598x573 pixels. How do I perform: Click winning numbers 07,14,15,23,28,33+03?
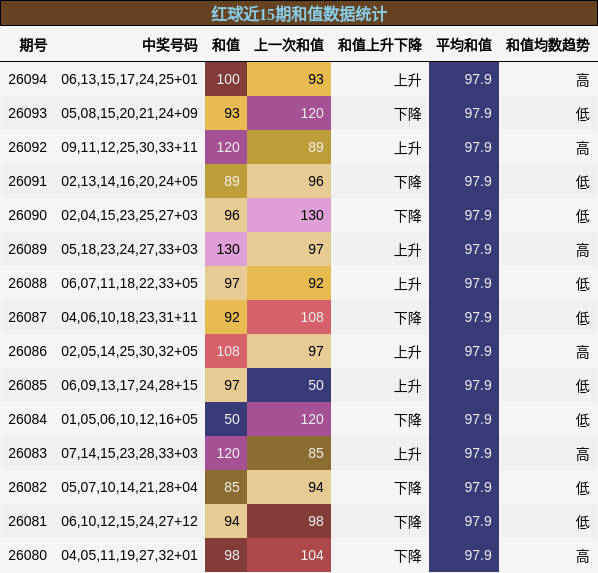click(129, 453)
